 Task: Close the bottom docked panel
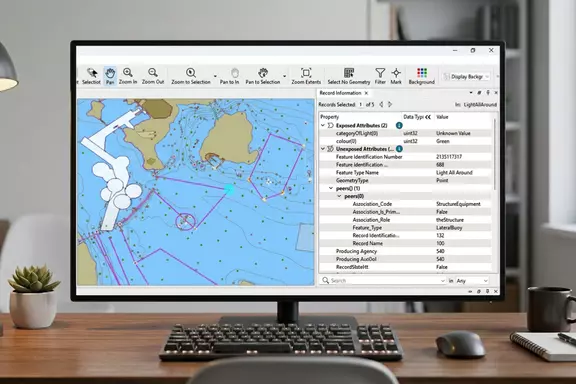pyautogui.click(x=496, y=291)
